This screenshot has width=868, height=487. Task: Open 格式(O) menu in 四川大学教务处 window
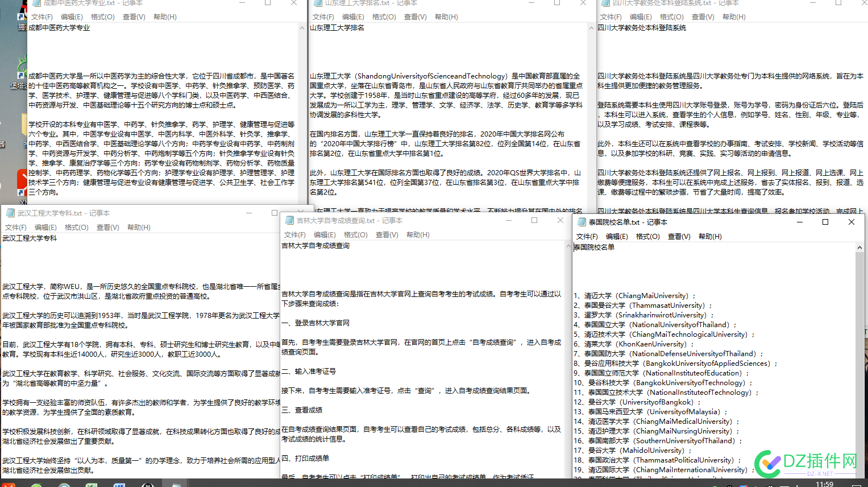point(672,17)
